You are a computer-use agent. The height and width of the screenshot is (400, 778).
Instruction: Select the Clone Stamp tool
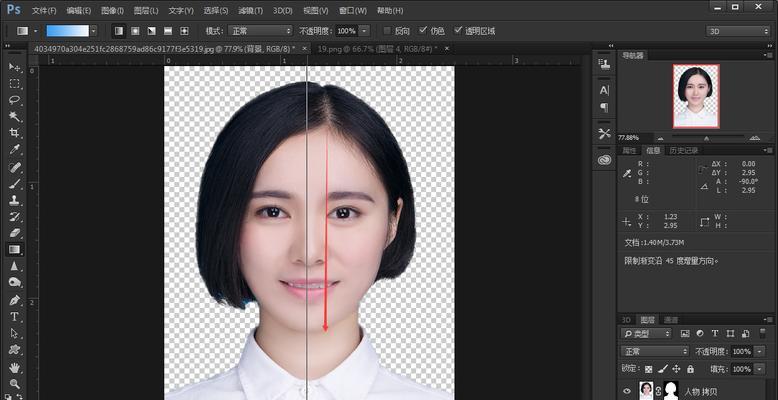click(15, 200)
